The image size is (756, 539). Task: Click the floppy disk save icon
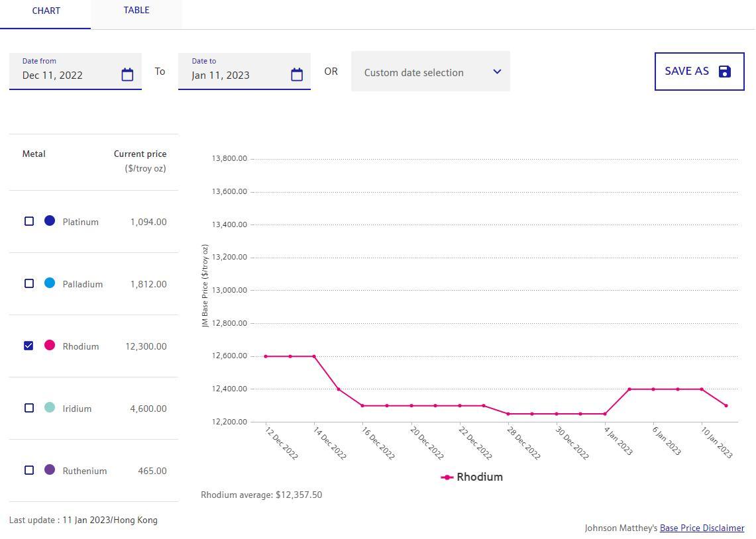pos(725,72)
